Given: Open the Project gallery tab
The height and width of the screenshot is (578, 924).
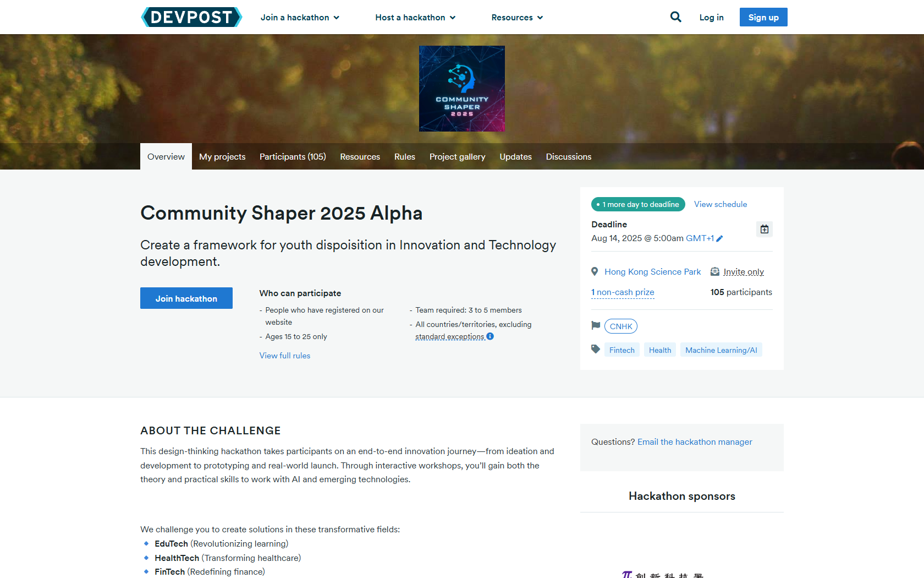Looking at the screenshot, I should pyautogui.click(x=457, y=157).
